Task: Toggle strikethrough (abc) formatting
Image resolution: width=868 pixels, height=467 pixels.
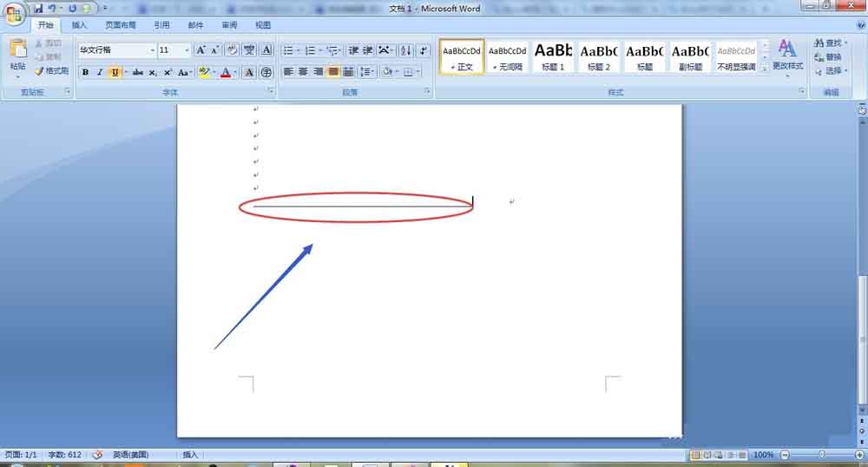Action: click(x=138, y=73)
